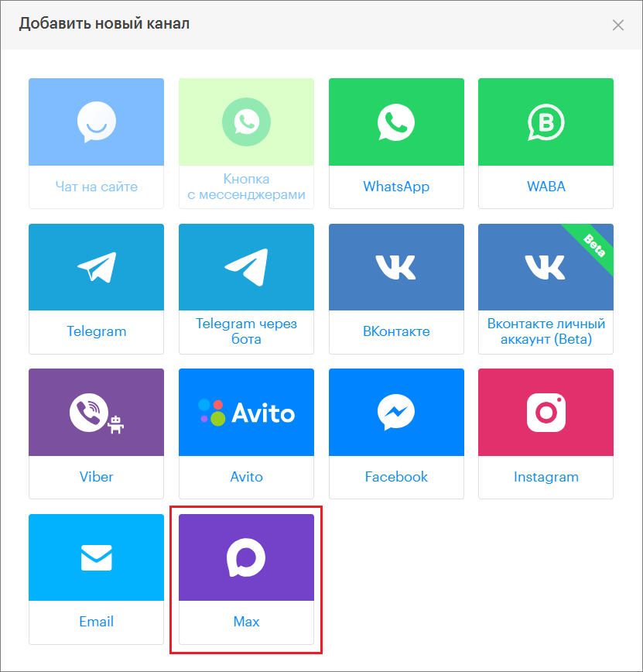Close the add new channel dialog
The width and height of the screenshot is (643, 672).
pyautogui.click(x=617, y=25)
